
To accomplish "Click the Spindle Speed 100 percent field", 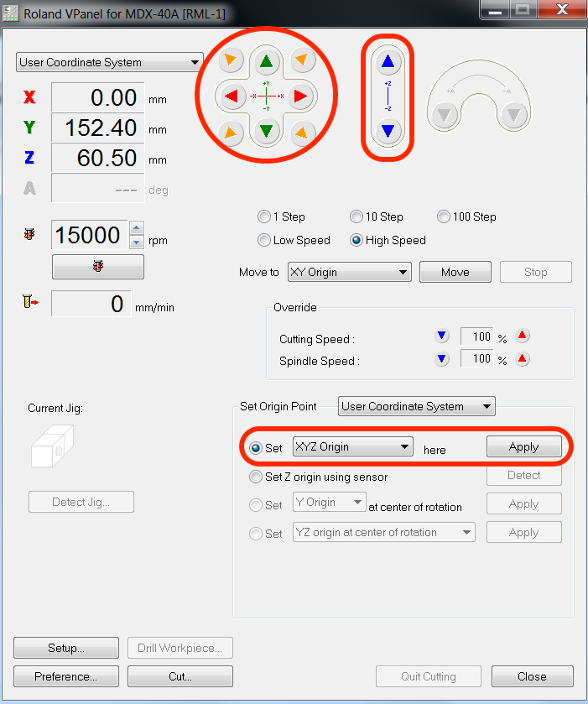I will [x=477, y=359].
